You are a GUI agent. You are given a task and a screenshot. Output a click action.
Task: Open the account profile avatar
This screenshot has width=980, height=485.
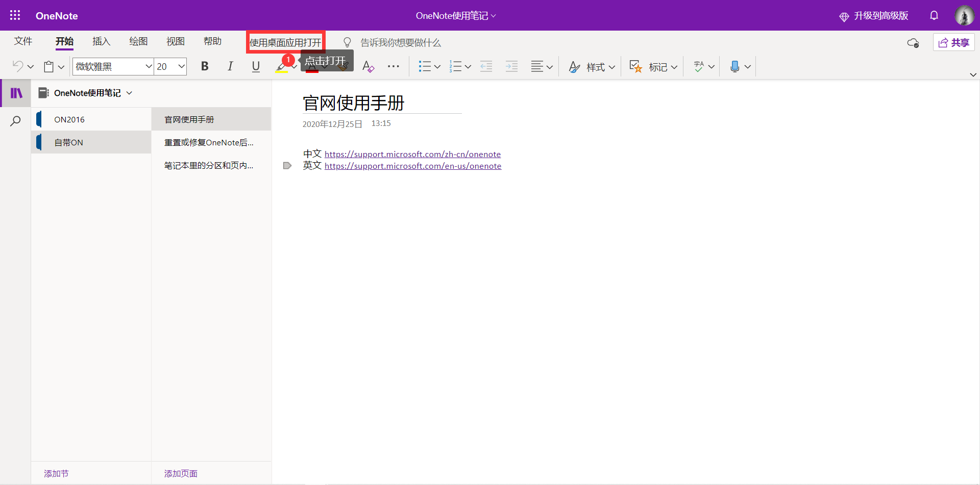point(964,15)
